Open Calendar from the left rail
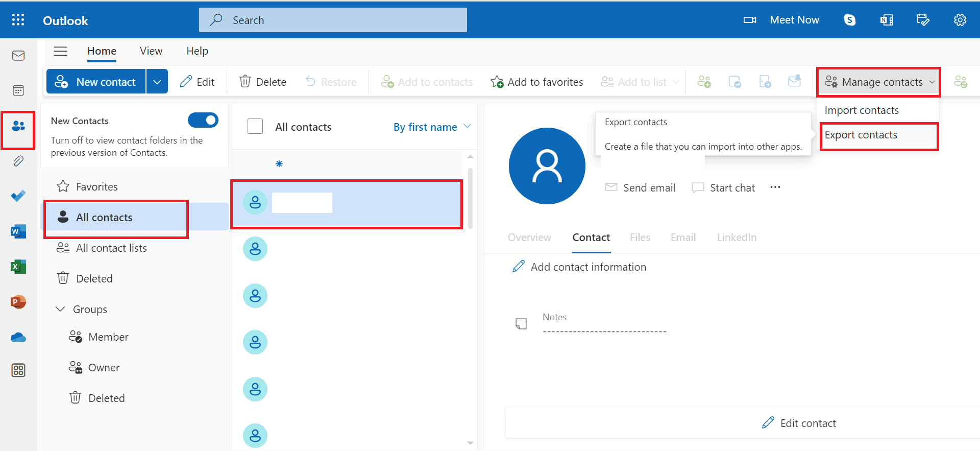Screen dimensions: 980x451 18,91
